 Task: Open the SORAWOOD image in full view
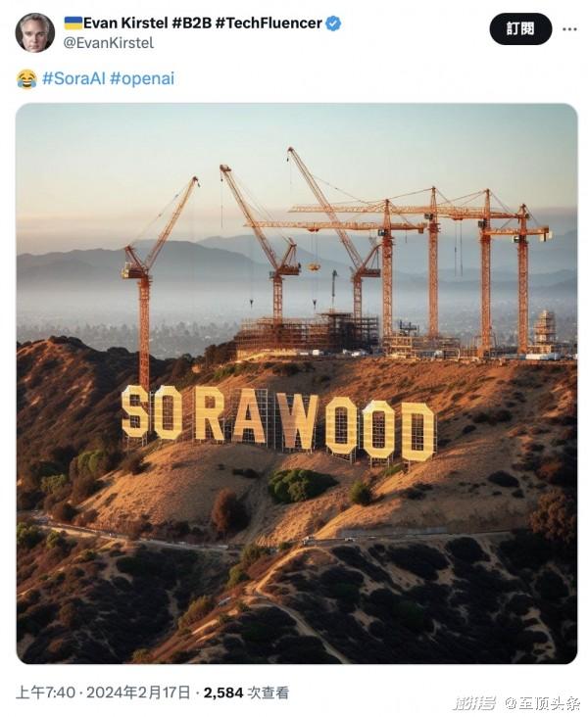point(297,383)
